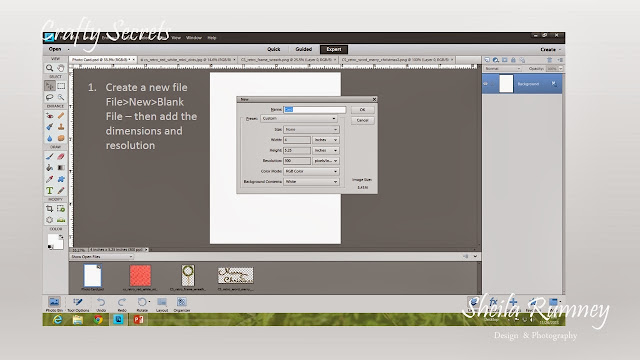Select the Eraser tool
The image size is (640, 360).
click(x=61, y=156)
